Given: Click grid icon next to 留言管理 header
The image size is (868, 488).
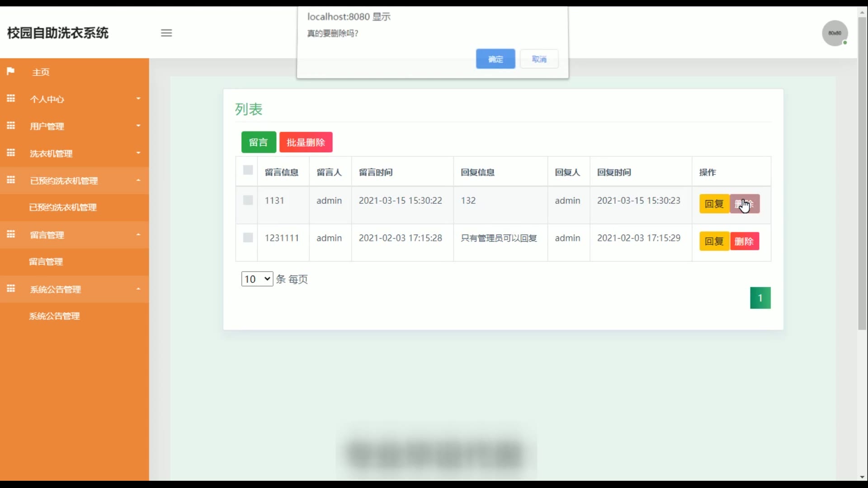Looking at the screenshot, I should click(11, 235).
